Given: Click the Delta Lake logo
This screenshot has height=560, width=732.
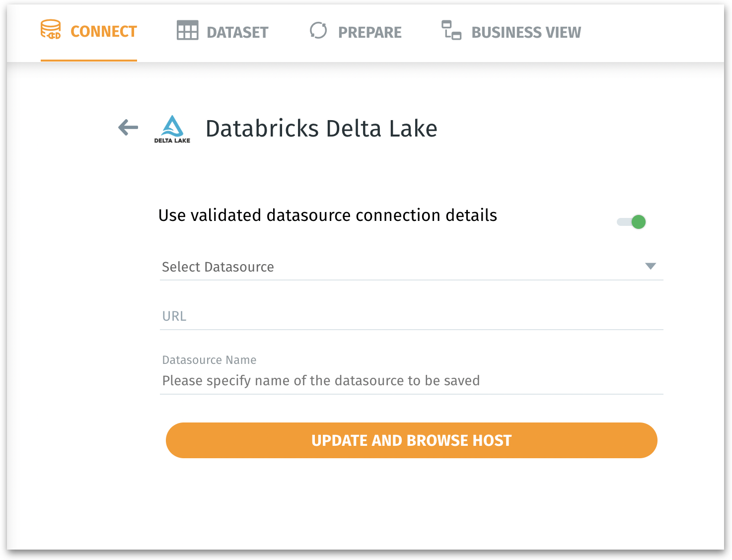Looking at the screenshot, I should [x=172, y=129].
